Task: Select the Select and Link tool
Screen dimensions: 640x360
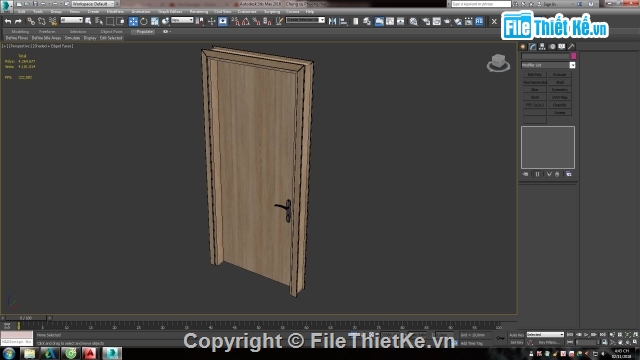Action: point(31,21)
